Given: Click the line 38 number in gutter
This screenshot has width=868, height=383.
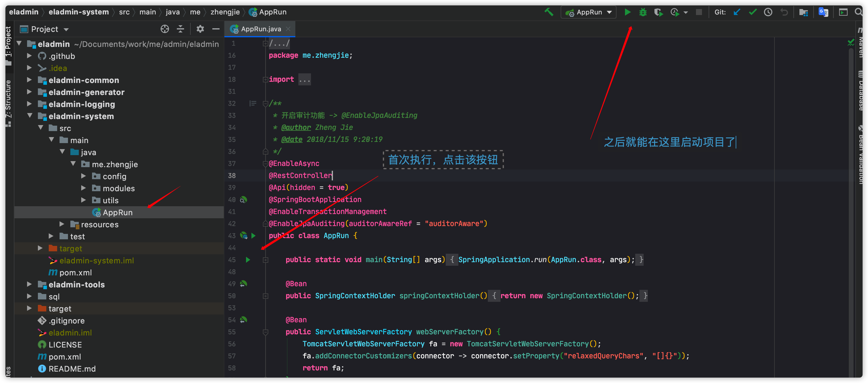Looking at the screenshot, I should point(232,176).
